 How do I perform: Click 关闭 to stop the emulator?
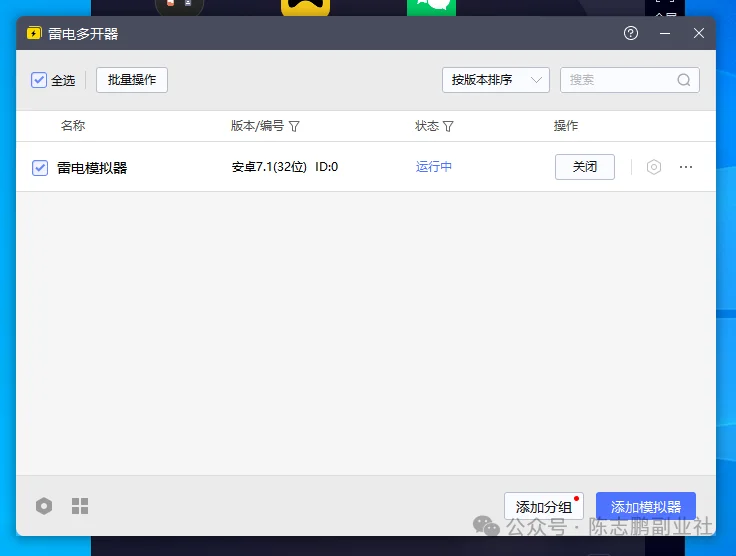point(585,167)
